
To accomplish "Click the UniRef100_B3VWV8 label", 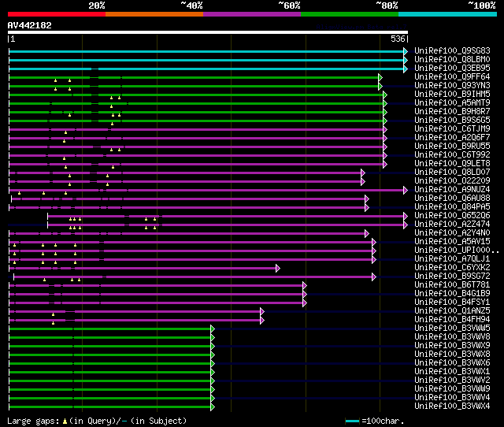I will (452, 337).
